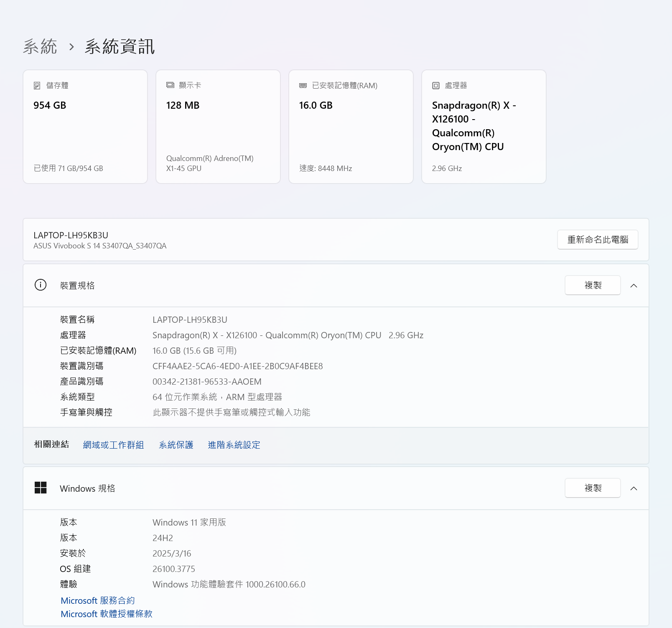Click install date 2025/3/16

pyautogui.click(x=172, y=554)
